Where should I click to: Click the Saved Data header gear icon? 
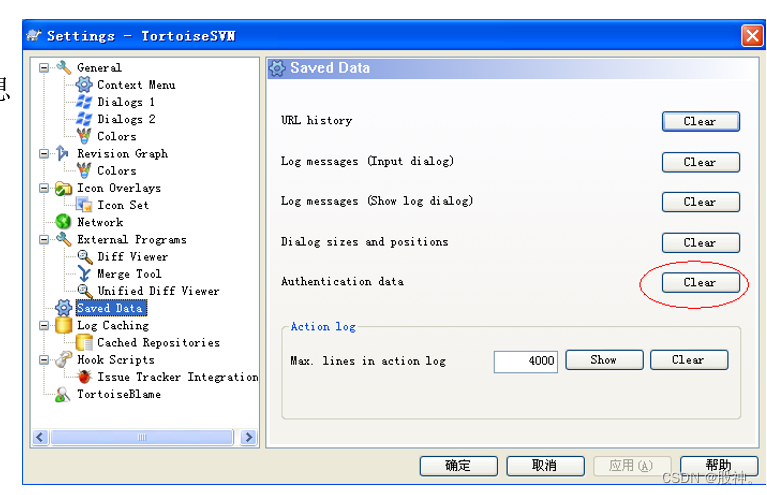click(x=277, y=68)
